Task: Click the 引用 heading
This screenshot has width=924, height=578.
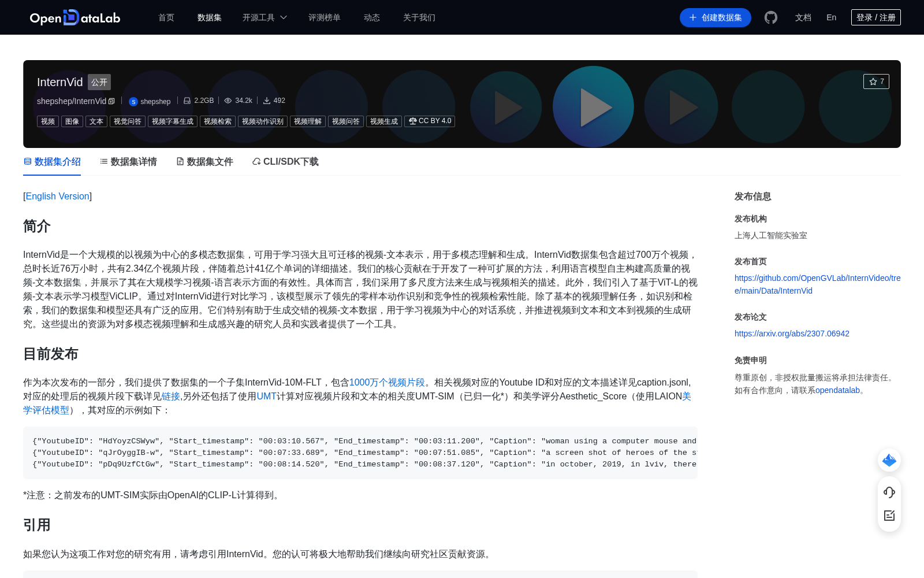Action: click(37, 525)
